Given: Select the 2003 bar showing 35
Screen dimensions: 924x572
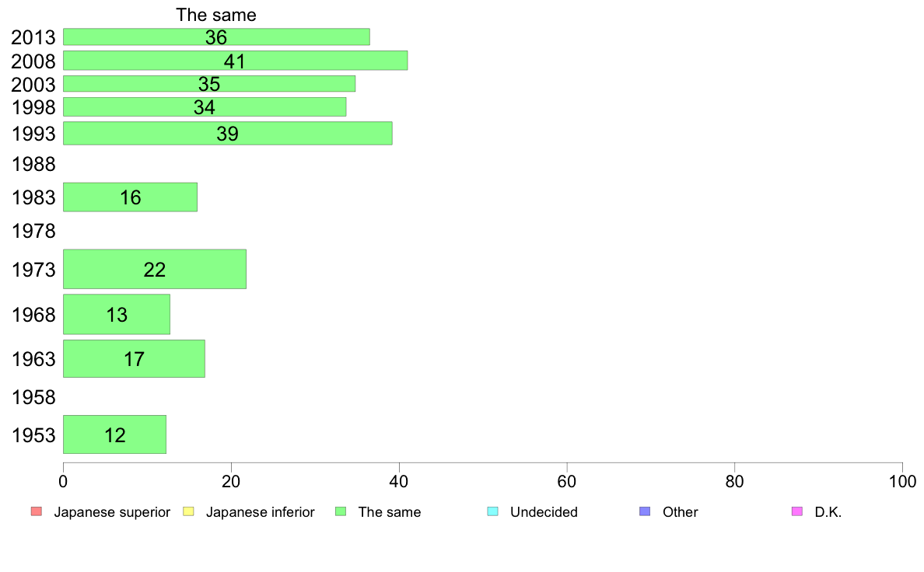Looking at the screenshot, I should point(209,84).
